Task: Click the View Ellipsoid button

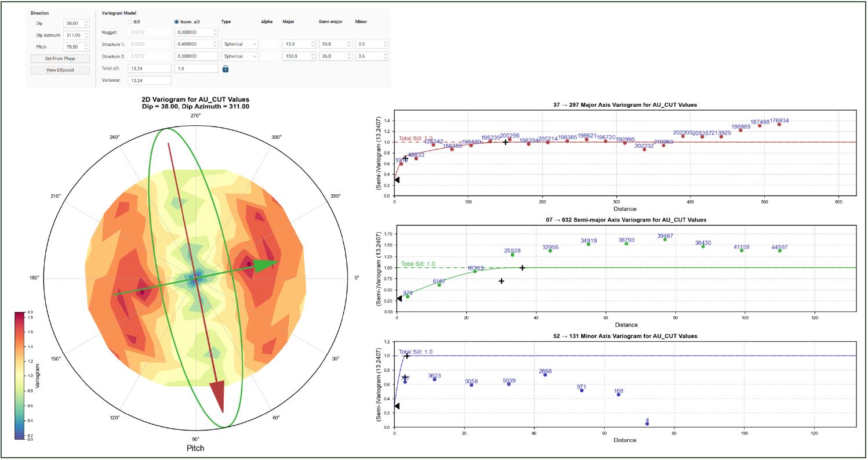Action: pyautogui.click(x=60, y=70)
